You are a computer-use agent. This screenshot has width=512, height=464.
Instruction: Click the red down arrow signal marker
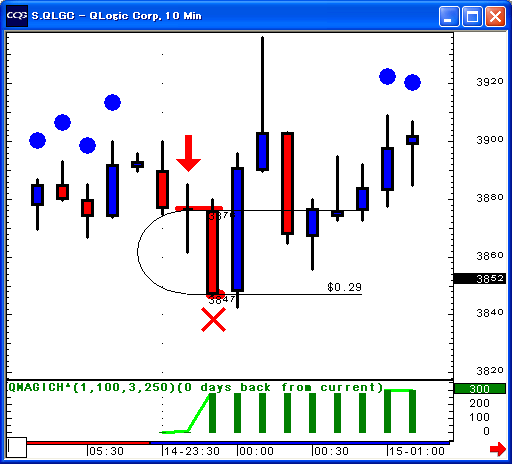(188, 153)
